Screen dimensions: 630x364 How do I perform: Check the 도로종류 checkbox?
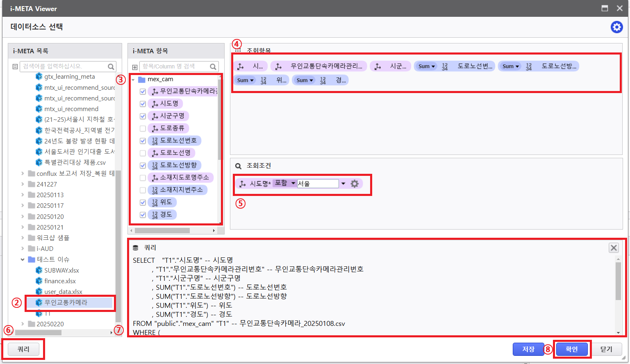pos(143,128)
